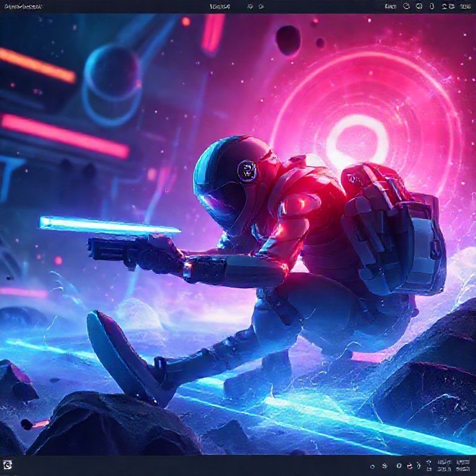Open the launcher icon in bottom-left corner

[8, 465]
